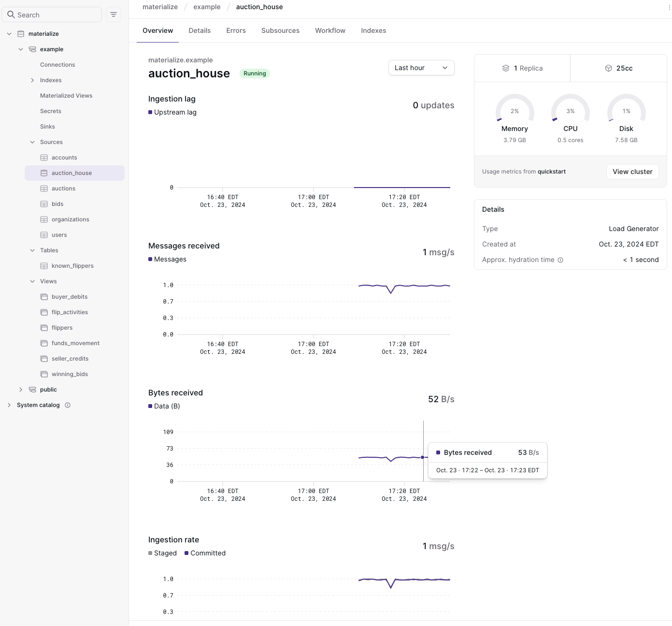Click inside the Search input field
Screen dimensions: 672x626
pyautogui.click(x=52, y=15)
